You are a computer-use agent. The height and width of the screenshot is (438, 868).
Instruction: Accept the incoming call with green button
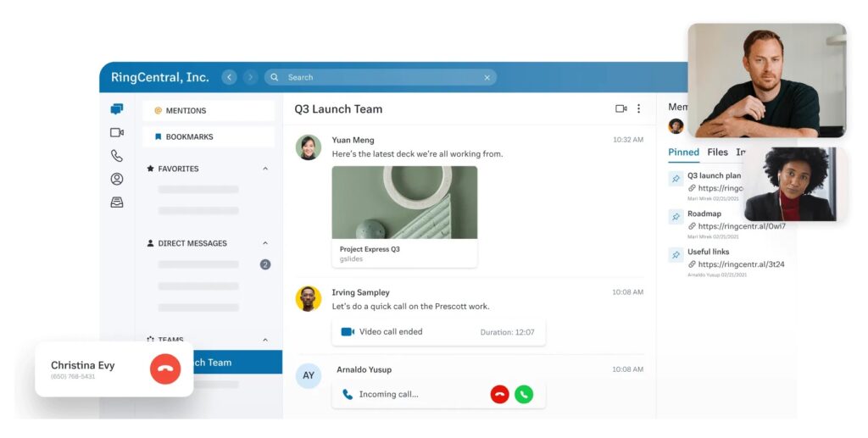coord(524,394)
